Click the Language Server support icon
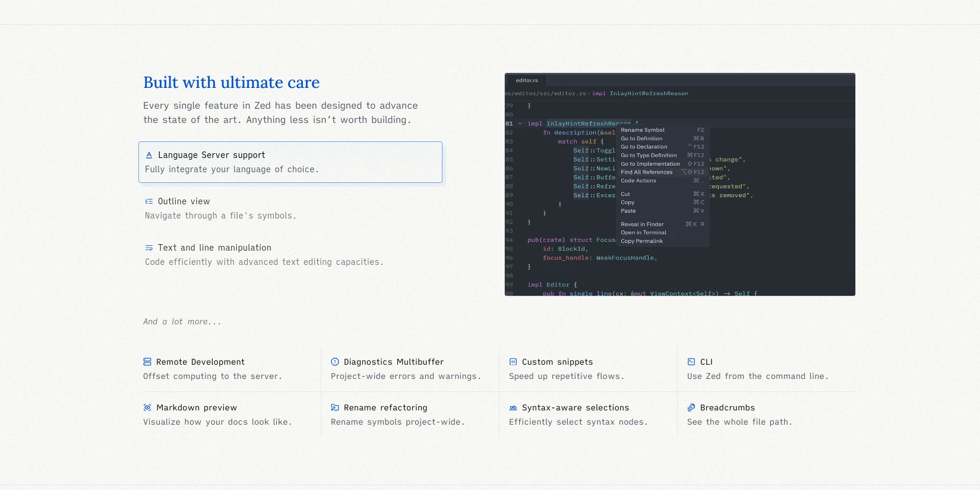980x490 pixels. tap(149, 155)
